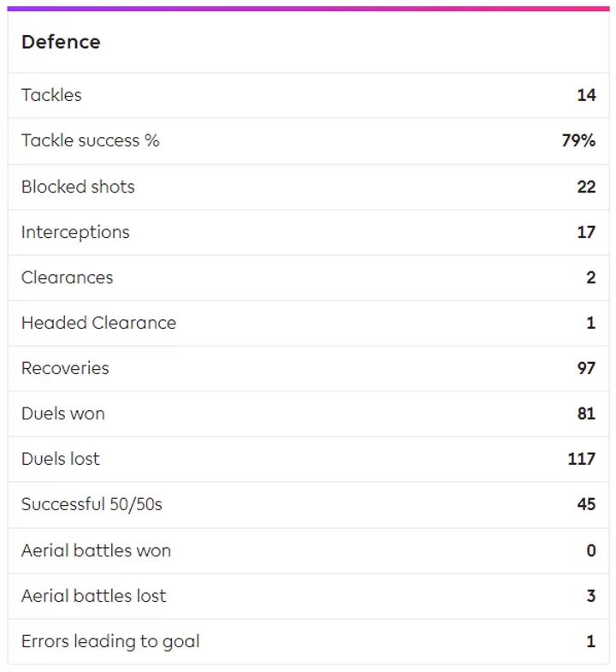The height and width of the screenshot is (672, 616).
Task: Click the Defence section heading
Action: pyautogui.click(x=61, y=42)
